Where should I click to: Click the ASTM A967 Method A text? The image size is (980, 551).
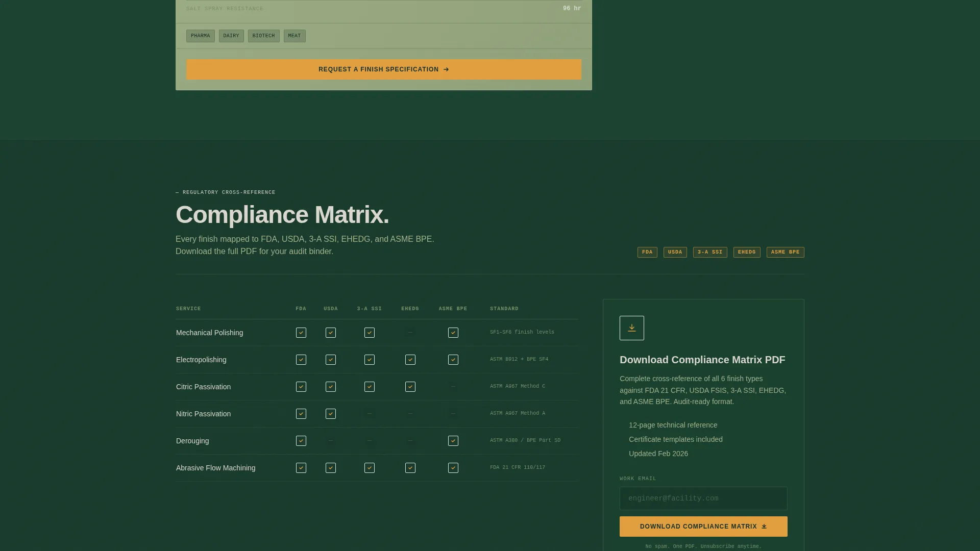point(518,413)
